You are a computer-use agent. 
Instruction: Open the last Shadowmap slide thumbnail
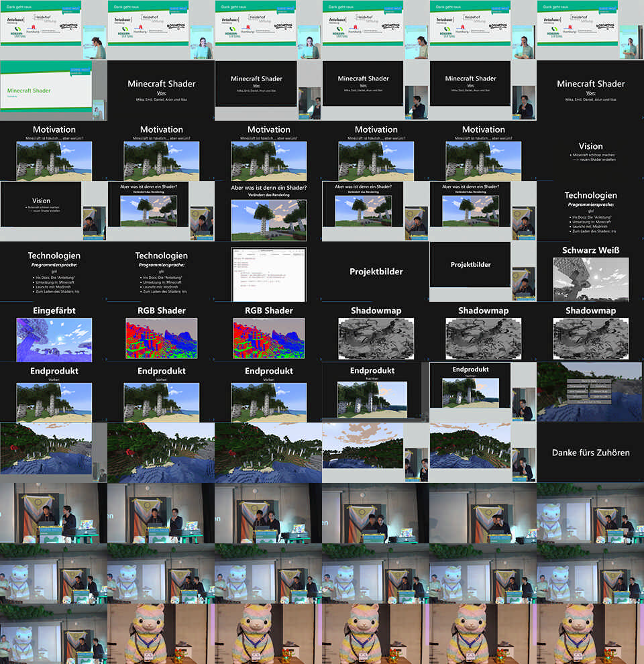[590, 331]
